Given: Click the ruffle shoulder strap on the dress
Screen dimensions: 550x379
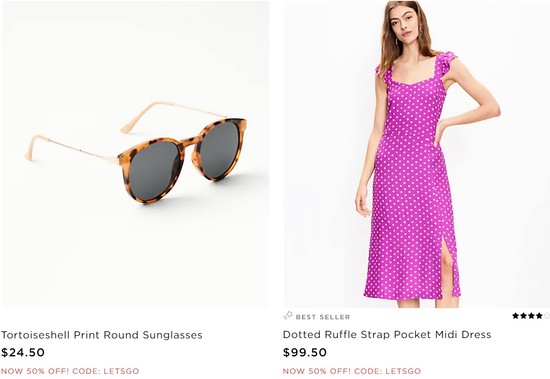Looking at the screenshot, I should point(445,63).
